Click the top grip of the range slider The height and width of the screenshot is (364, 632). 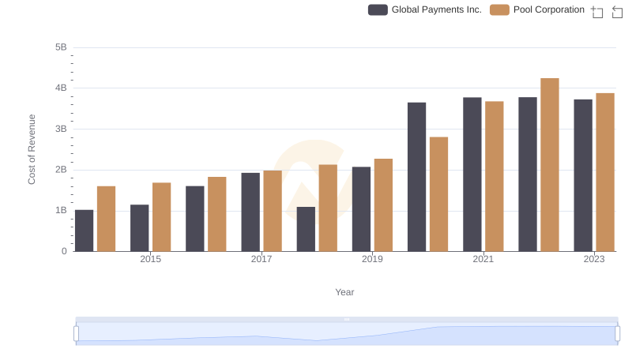point(347,319)
